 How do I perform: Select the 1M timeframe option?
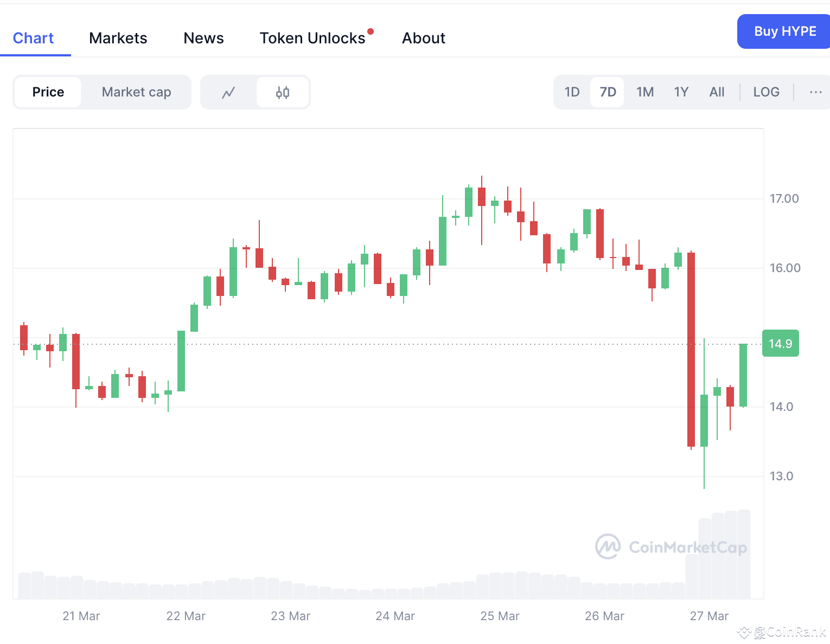tap(645, 92)
